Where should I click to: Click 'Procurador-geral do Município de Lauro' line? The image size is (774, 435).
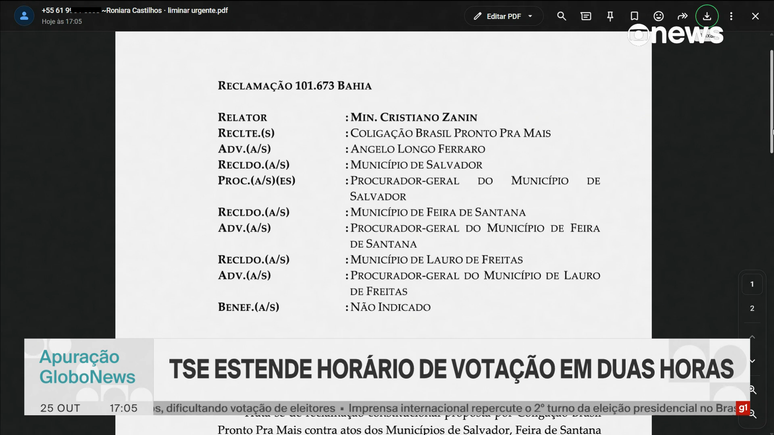coord(475,276)
